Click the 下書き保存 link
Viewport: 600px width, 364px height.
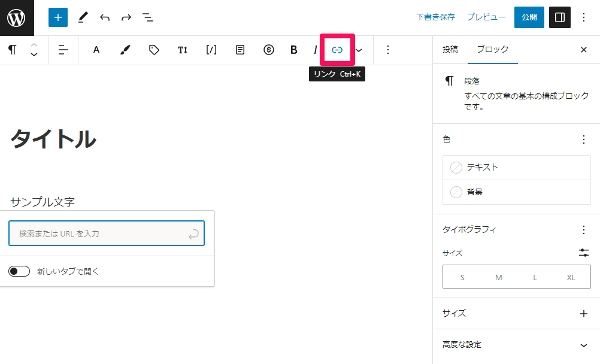pyautogui.click(x=435, y=17)
